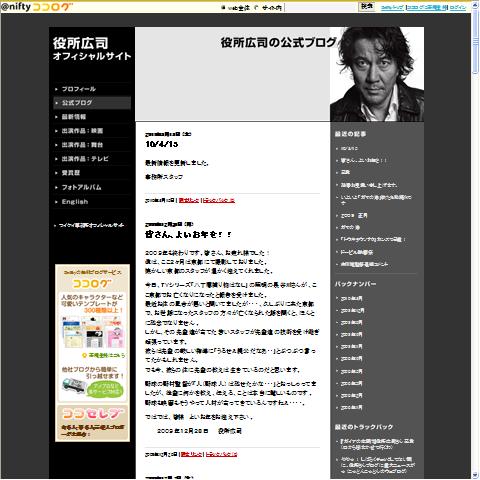
Task: Open the プロフィール menu item
Action: point(79,89)
